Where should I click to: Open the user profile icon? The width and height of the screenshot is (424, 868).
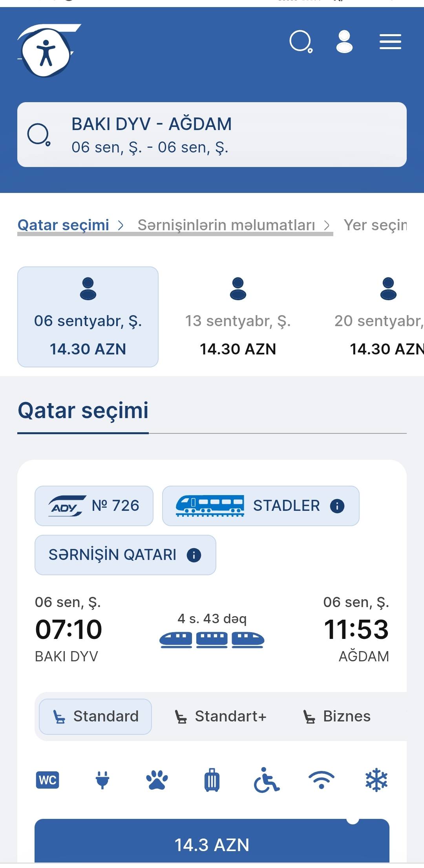point(344,42)
